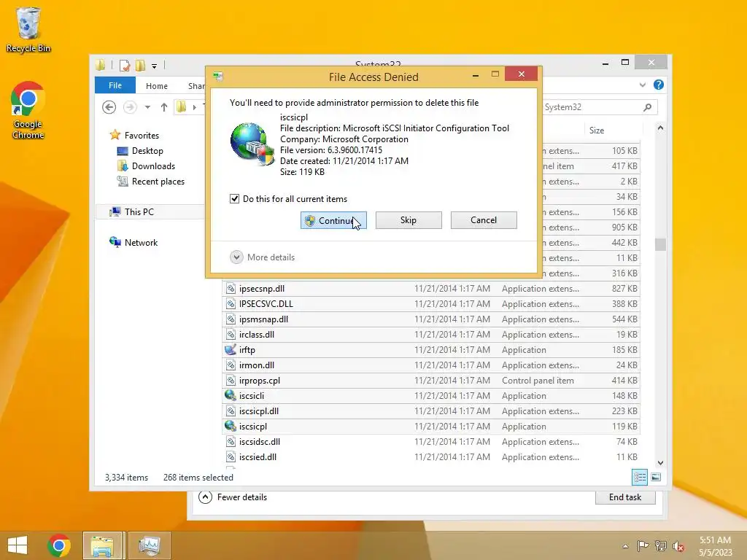Select Favorites in navigation pane

pyautogui.click(x=142, y=135)
